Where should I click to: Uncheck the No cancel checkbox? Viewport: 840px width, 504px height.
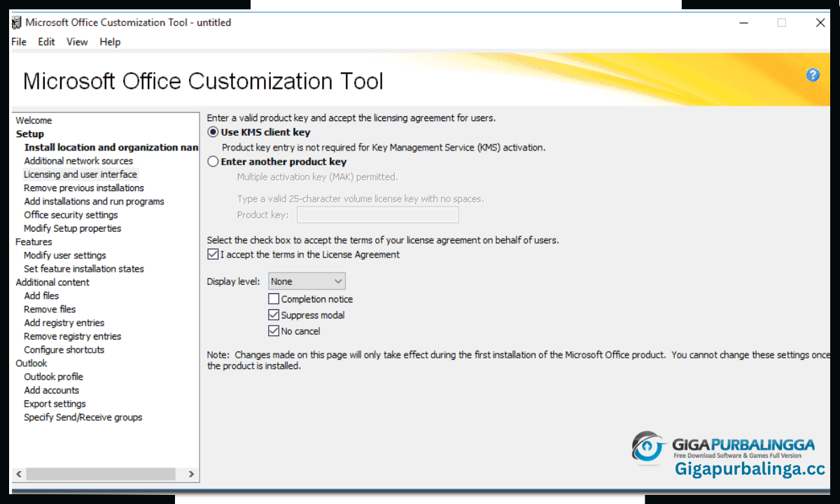coord(274,331)
